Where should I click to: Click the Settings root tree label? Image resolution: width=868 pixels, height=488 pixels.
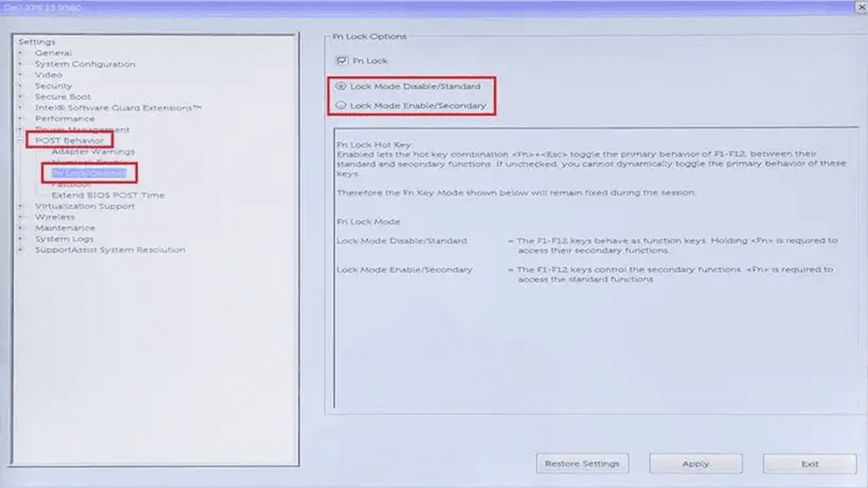(37, 42)
